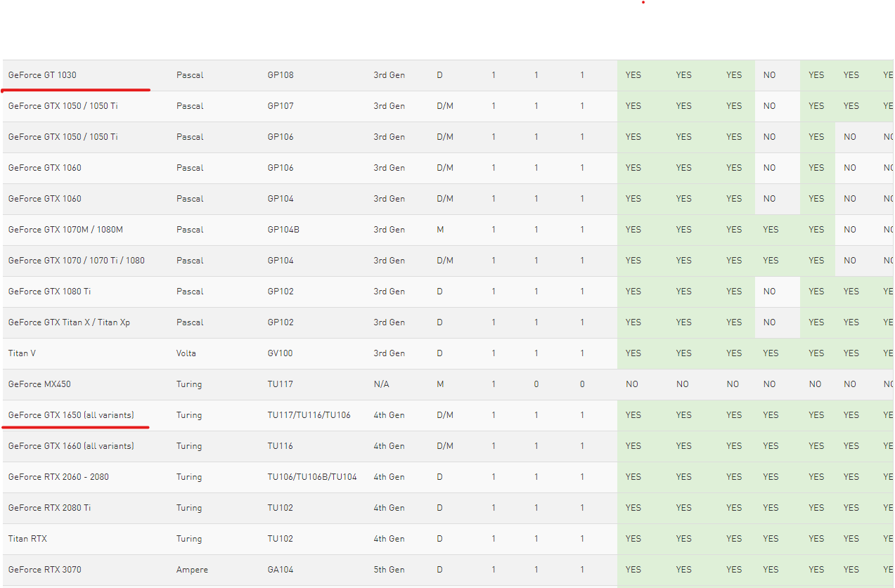The height and width of the screenshot is (588, 895).
Task: Click the GV100 chip cell
Action: point(280,353)
